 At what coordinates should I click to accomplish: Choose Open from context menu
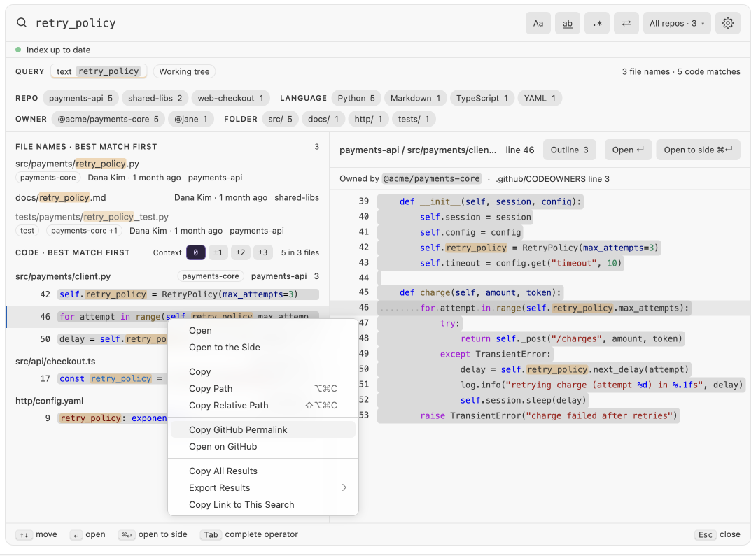pos(262,331)
